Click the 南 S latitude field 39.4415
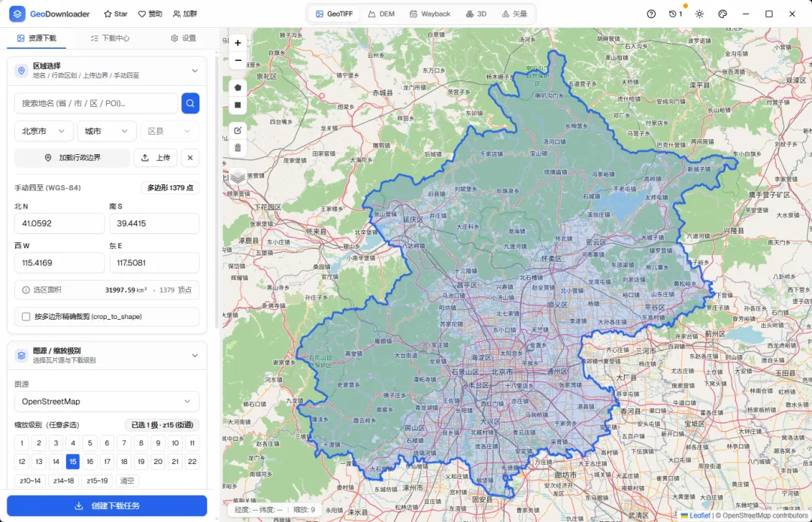The width and height of the screenshot is (812, 522). click(154, 223)
